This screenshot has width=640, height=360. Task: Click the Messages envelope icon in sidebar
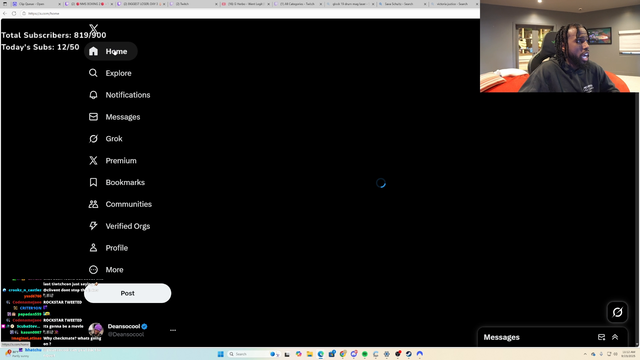click(93, 117)
